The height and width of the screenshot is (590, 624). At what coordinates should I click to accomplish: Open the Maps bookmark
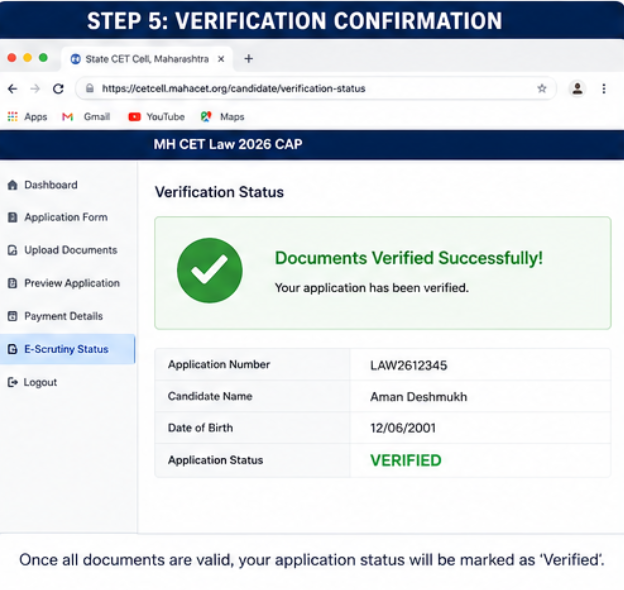click(232, 117)
